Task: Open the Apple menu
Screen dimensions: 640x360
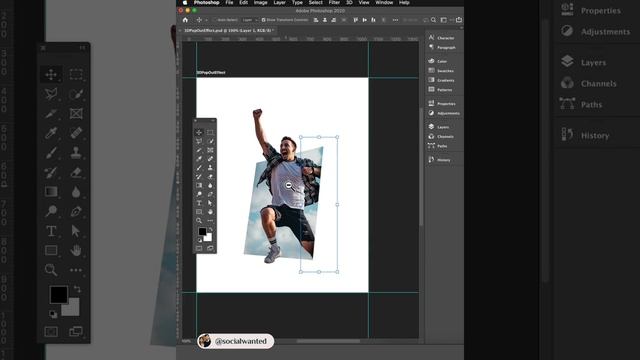Action: (185, 2)
